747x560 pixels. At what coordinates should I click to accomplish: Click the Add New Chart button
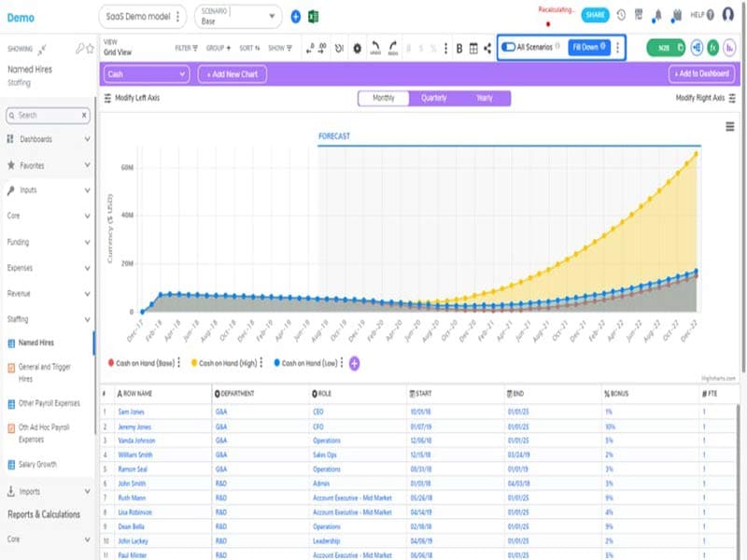[232, 74]
